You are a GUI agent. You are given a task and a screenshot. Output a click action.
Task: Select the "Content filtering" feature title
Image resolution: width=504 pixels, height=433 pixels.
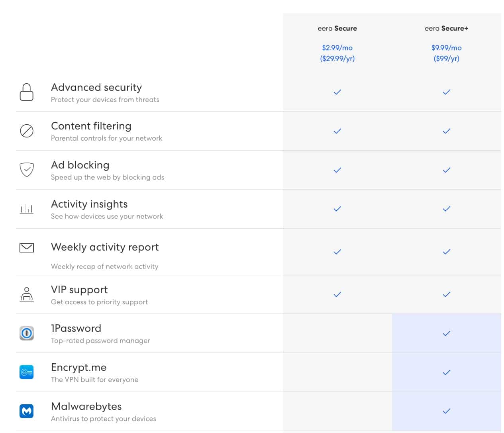click(91, 126)
